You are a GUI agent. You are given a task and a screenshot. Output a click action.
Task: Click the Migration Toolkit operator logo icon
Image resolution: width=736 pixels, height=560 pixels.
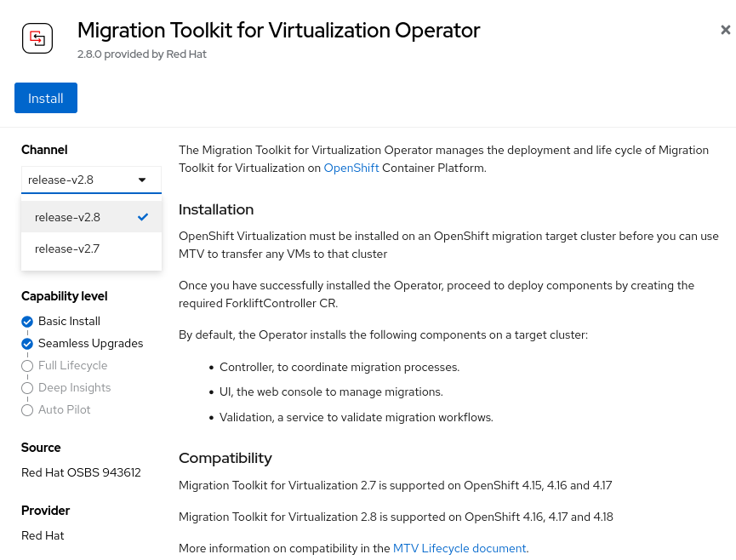pos(37,38)
